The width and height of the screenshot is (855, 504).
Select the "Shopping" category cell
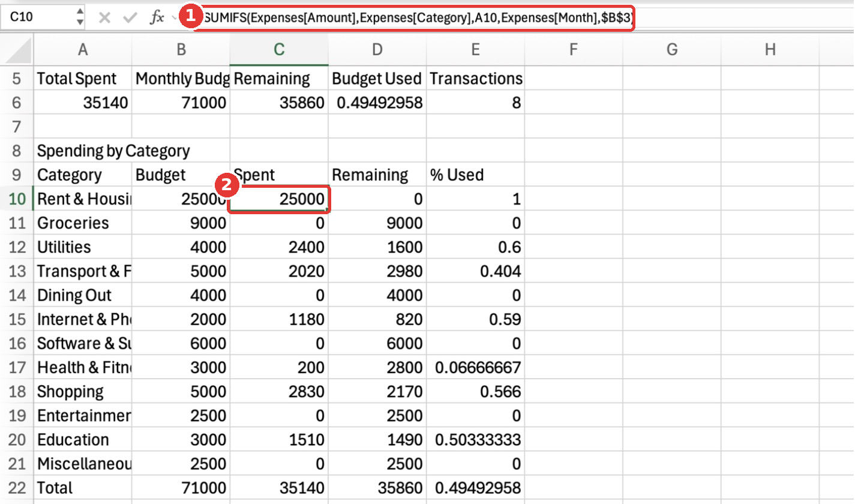tap(83, 391)
